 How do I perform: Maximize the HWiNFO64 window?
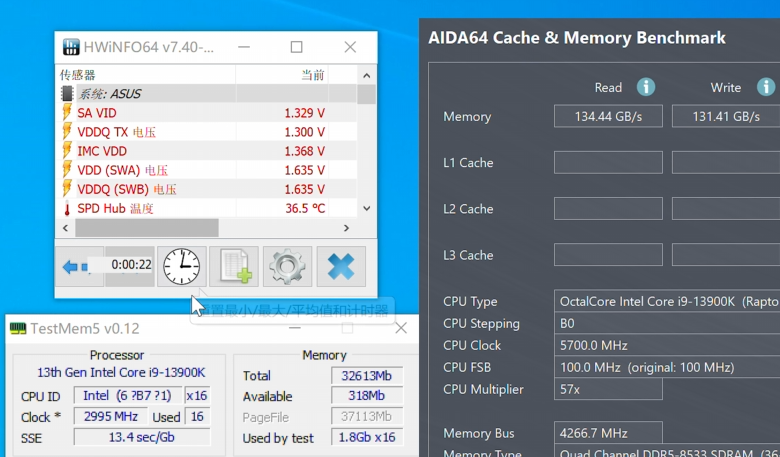(x=296, y=47)
